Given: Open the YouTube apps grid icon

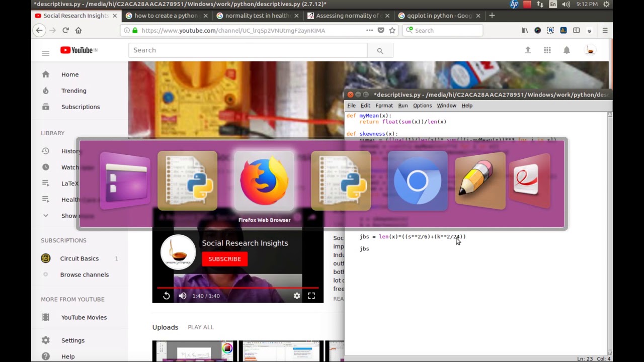Looking at the screenshot, I should click(x=547, y=50).
